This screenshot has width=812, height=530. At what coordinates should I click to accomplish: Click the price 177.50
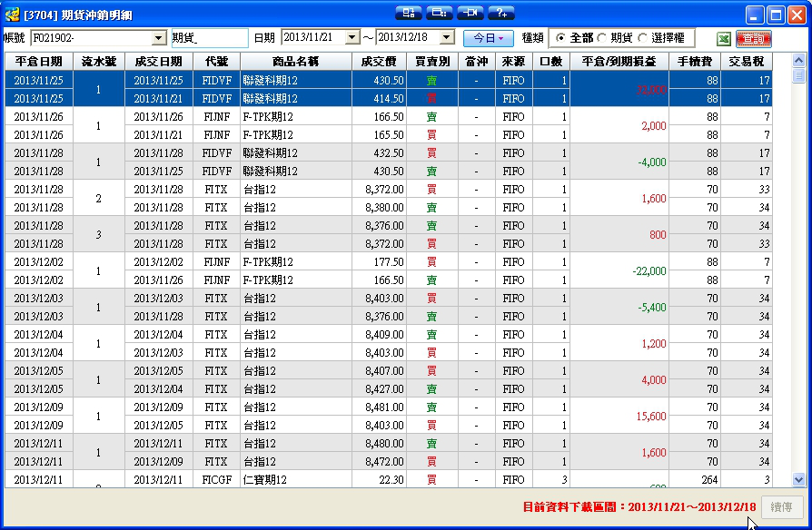pos(389,262)
